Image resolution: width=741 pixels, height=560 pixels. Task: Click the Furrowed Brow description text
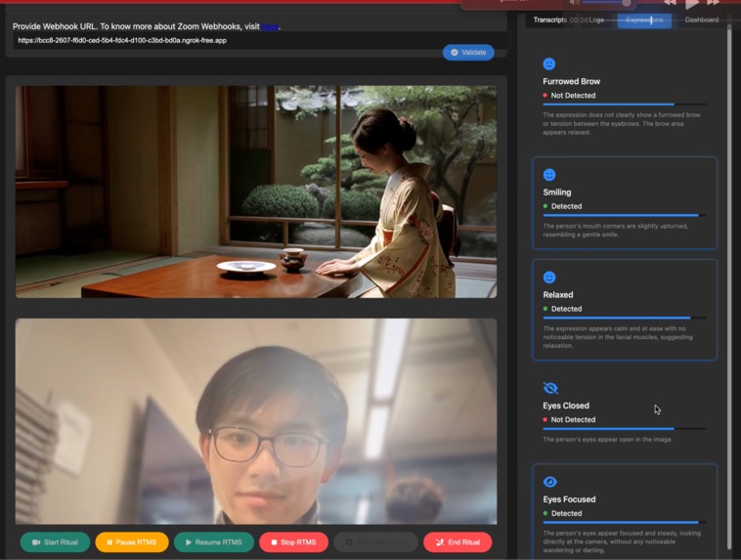(622, 124)
